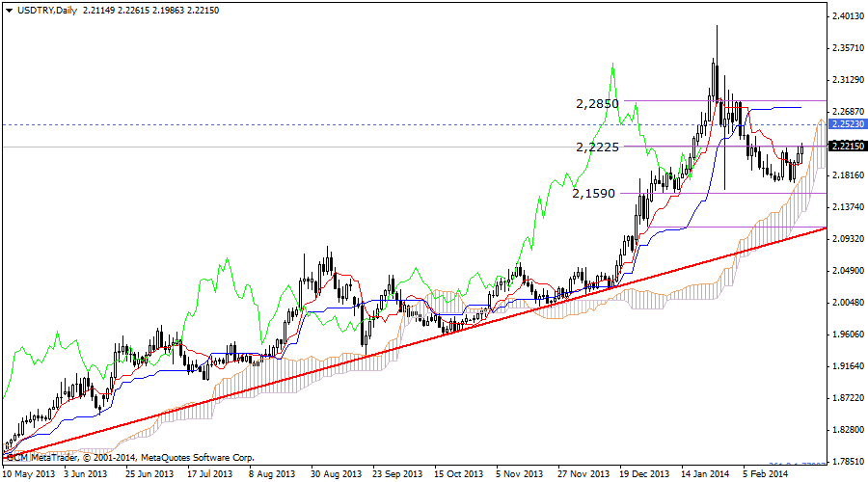Click the 2,2850 resistance level label
This screenshot has height=482, width=868.
point(597,103)
